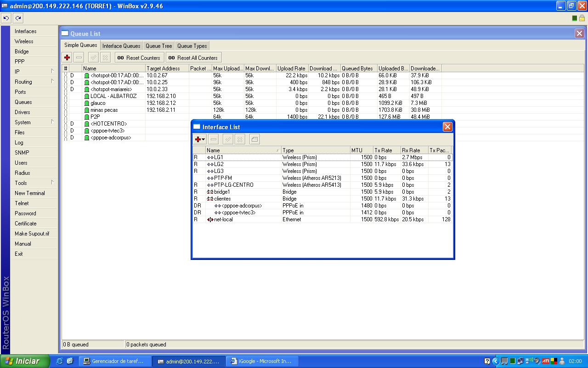Select queue with target address 10.0.2.67
The height and width of the screenshot is (368, 588).
coord(252,75)
